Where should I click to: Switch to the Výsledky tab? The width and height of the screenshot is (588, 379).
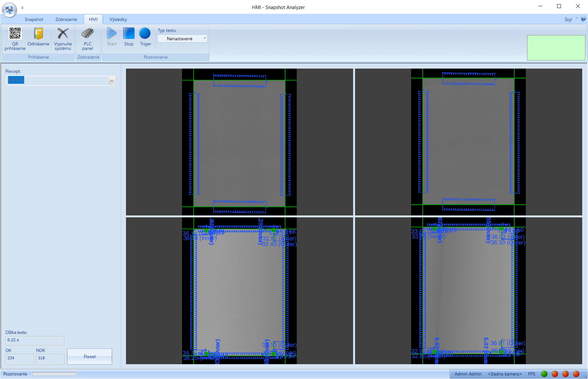click(118, 19)
